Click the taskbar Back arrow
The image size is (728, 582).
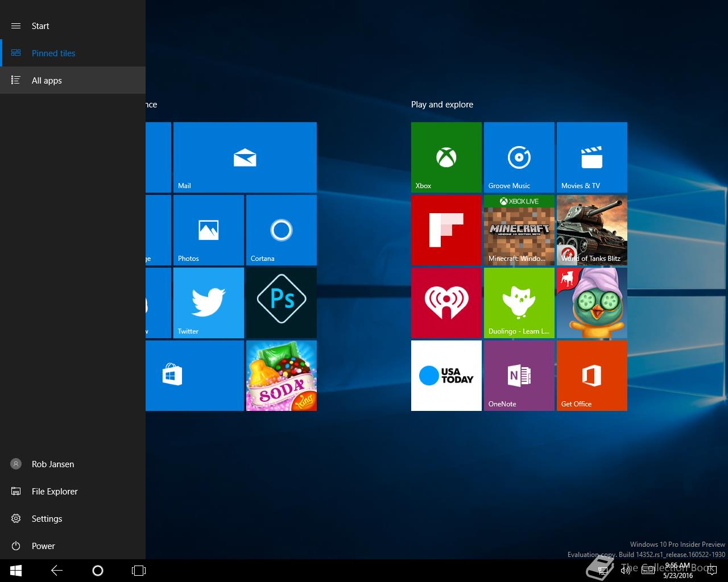57,570
